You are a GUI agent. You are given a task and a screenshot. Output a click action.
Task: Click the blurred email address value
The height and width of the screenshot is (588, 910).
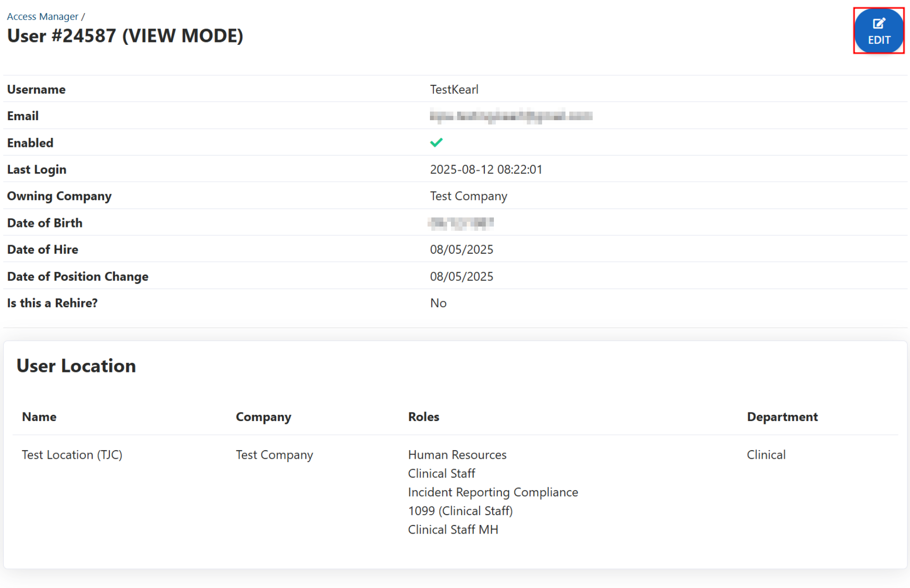point(511,116)
